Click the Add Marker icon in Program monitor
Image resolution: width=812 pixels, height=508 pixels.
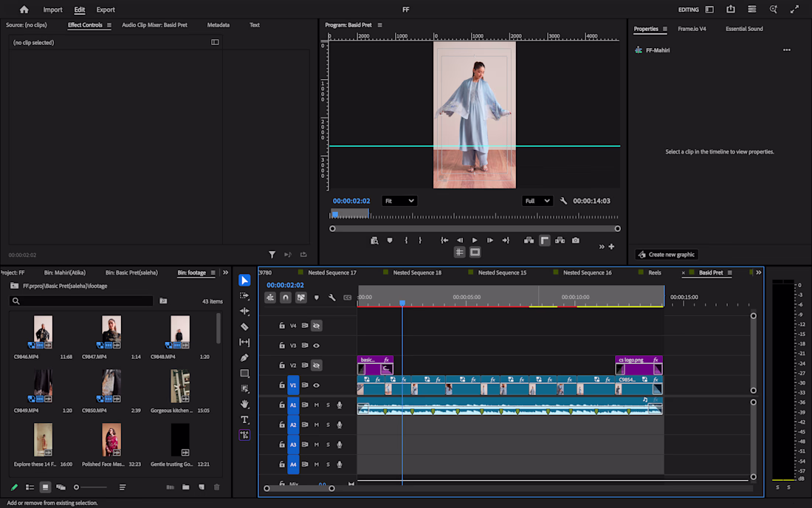(390, 240)
